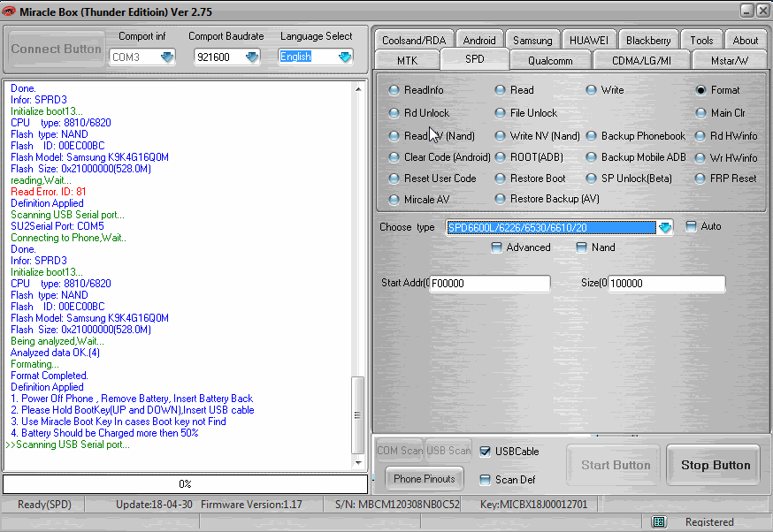This screenshot has height=532, width=773.
Task: Expand the Choose type SPD6600L dropdown
Action: (665, 228)
